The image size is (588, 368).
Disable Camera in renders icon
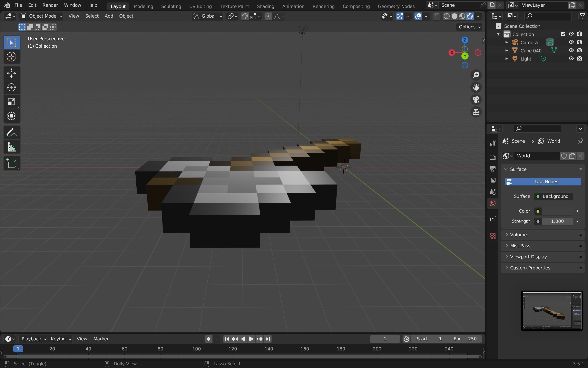point(579,42)
